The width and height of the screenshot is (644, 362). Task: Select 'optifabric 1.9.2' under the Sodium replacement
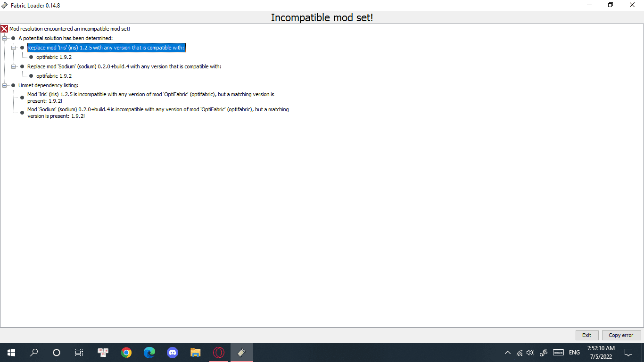[54, 76]
